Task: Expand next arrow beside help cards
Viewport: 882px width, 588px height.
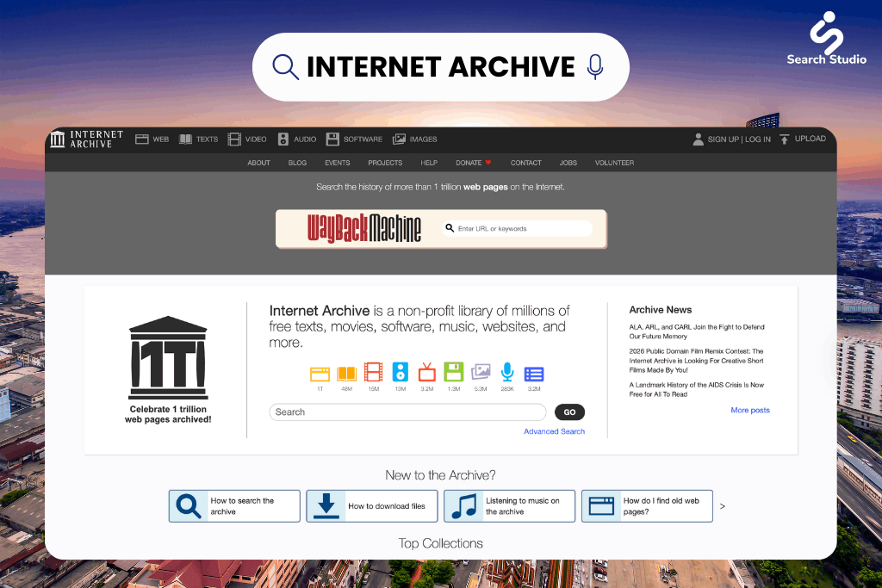Action: pos(722,506)
